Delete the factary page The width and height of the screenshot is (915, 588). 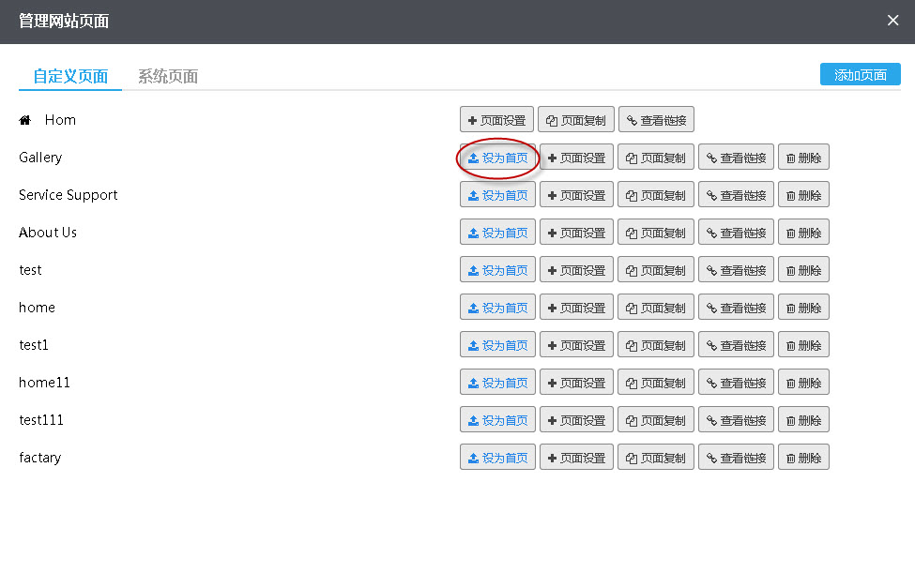803,458
